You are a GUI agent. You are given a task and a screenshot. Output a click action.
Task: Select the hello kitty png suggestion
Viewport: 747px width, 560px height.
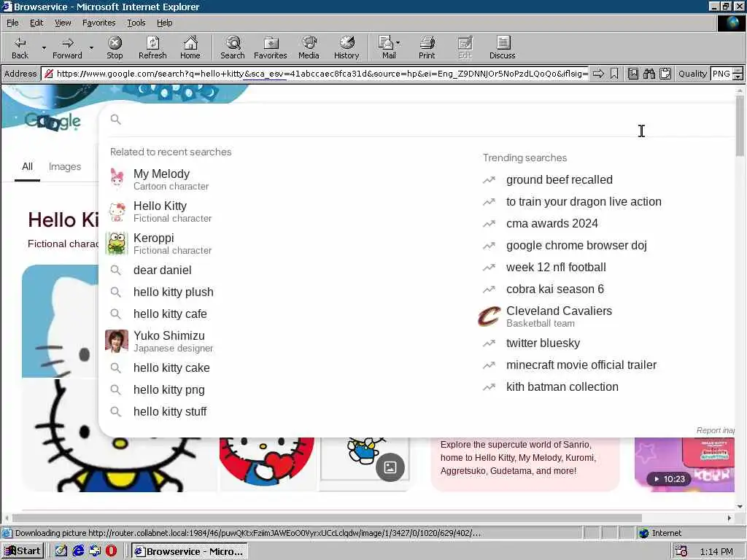coord(286,389)
